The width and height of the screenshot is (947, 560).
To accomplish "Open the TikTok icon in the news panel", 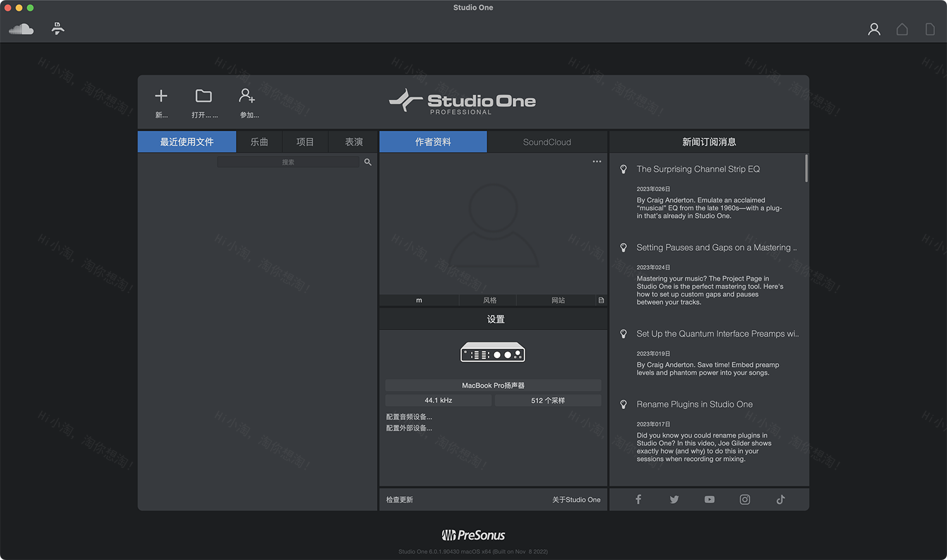I will point(780,499).
